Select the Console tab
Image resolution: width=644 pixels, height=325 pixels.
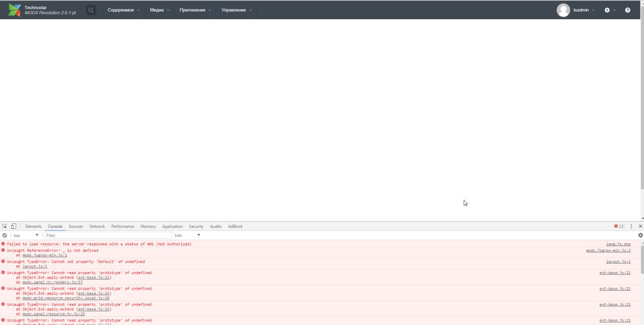tap(55, 226)
